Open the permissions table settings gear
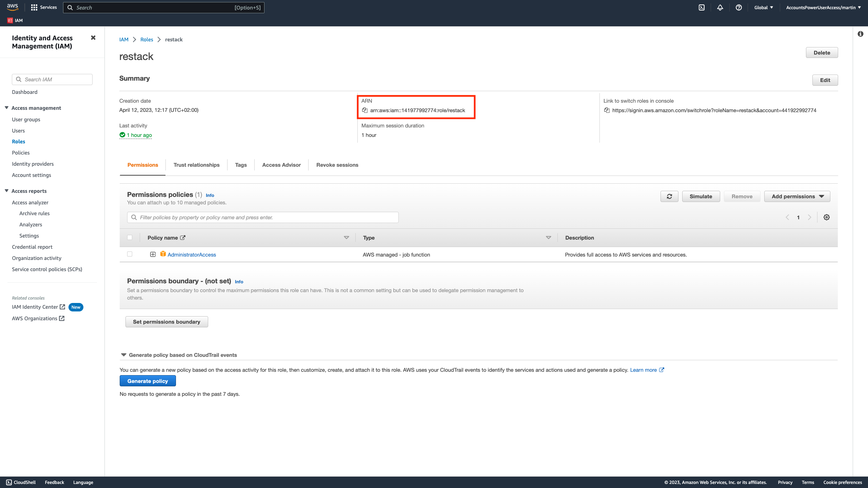Screen dimensions: 868x488 click(827, 217)
